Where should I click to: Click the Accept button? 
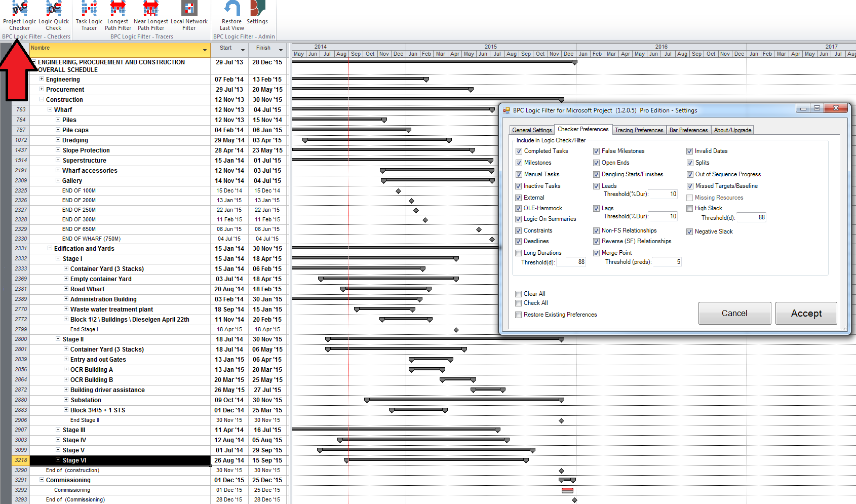[806, 313]
